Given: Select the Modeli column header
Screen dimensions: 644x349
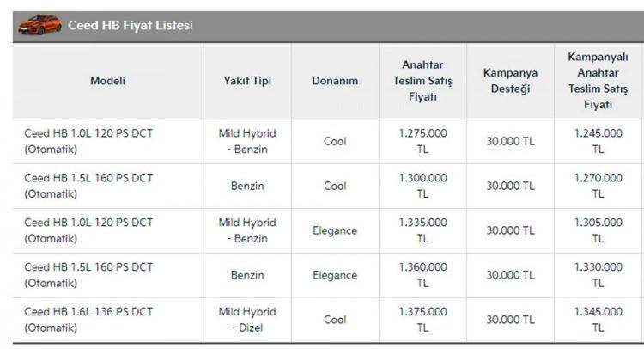Looking at the screenshot, I should click(x=108, y=81).
